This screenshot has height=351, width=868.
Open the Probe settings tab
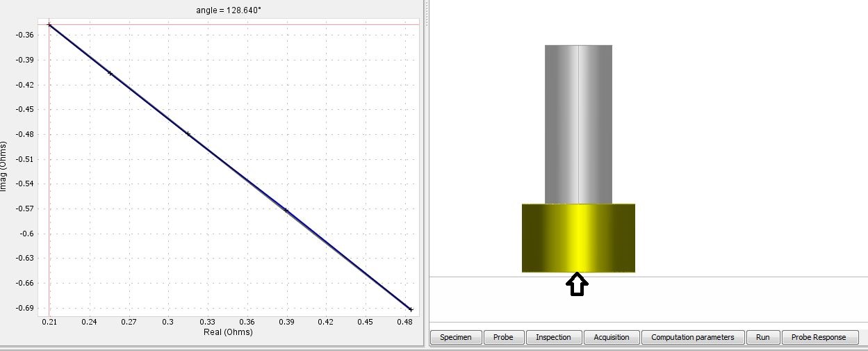click(503, 337)
